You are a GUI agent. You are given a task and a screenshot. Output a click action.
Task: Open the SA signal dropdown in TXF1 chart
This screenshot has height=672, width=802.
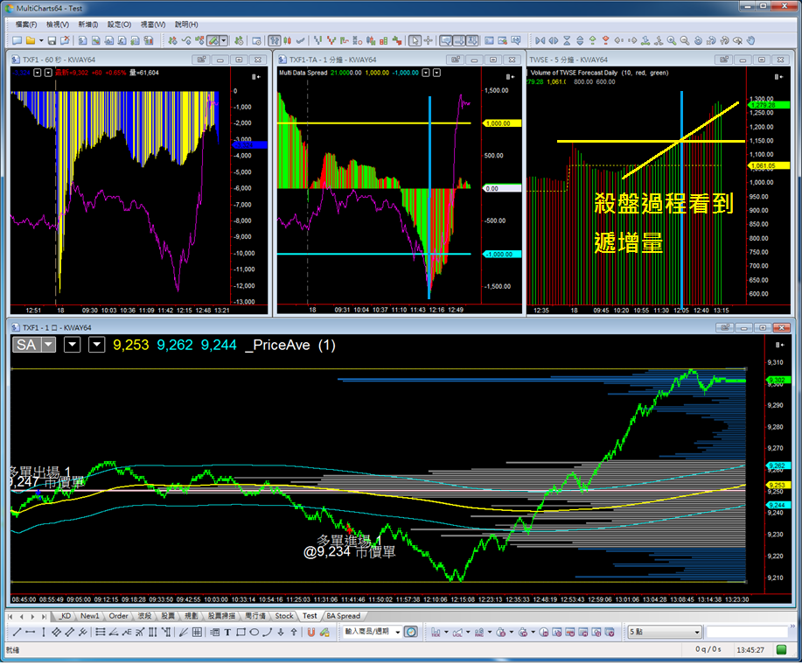pos(49,345)
